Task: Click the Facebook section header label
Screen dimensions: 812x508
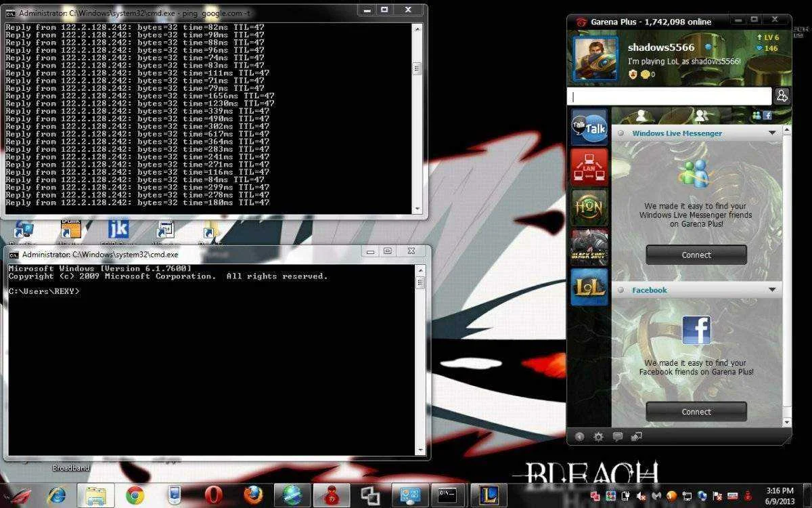Action: [x=650, y=290]
